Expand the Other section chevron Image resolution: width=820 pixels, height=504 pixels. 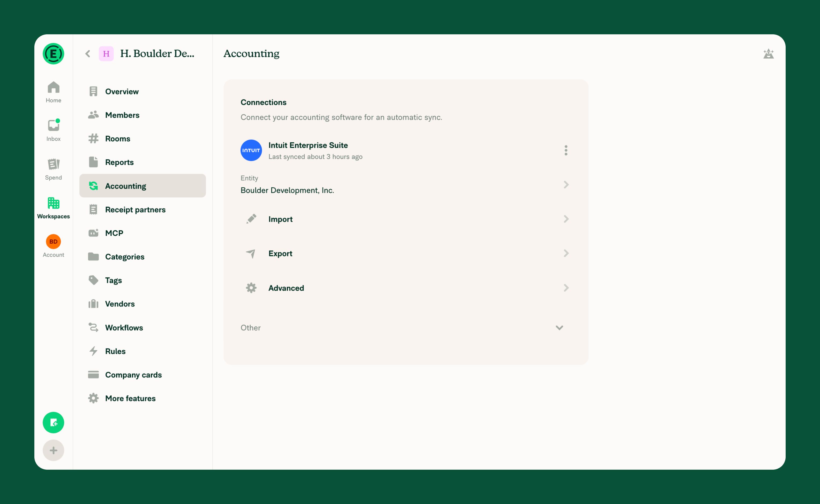pos(559,328)
